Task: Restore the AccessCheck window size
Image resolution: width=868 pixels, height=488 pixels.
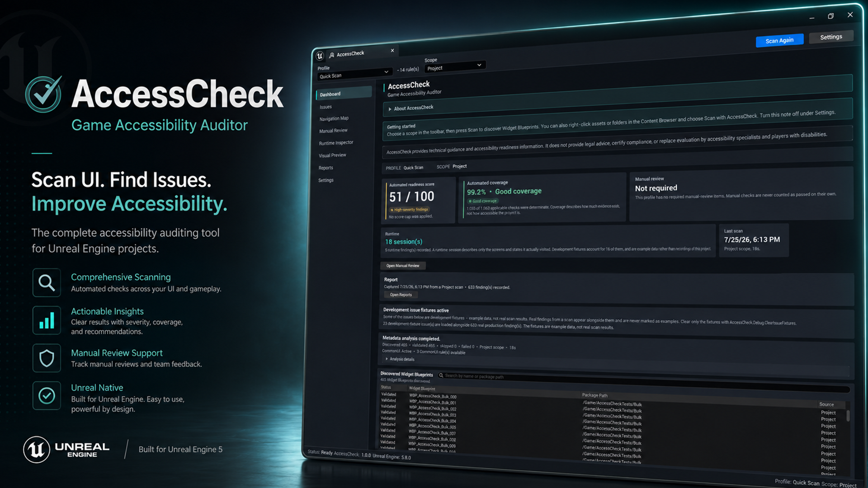Action: coord(830,16)
